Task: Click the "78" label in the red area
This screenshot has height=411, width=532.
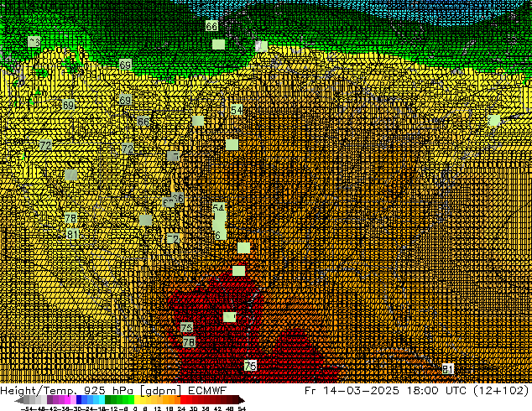Action: (189, 342)
